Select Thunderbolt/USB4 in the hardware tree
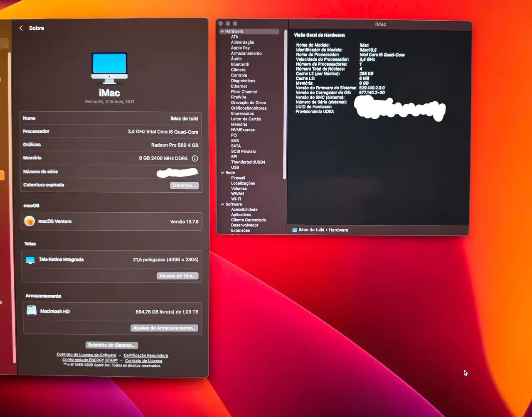532x417 pixels. [248, 162]
